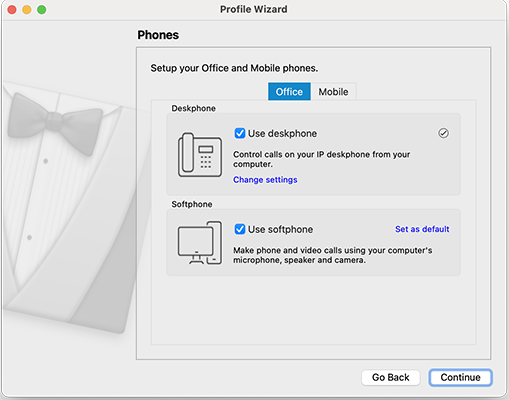Click 'Control calls on your IP deskphone' description
The width and height of the screenshot is (509, 400).
click(322, 159)
